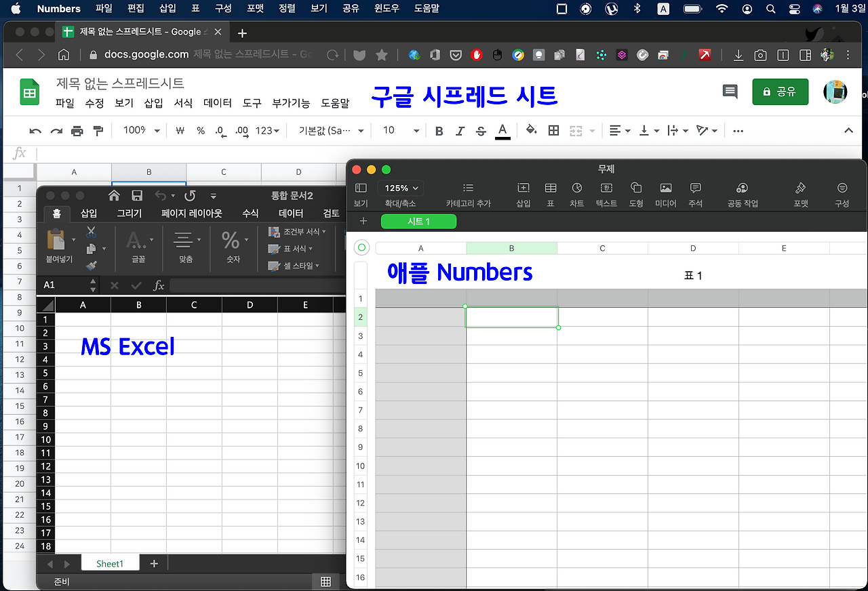Select the 시트 1 tab in Numbers
Viewport: 868px width, 591px height.
tap(418, 222)
